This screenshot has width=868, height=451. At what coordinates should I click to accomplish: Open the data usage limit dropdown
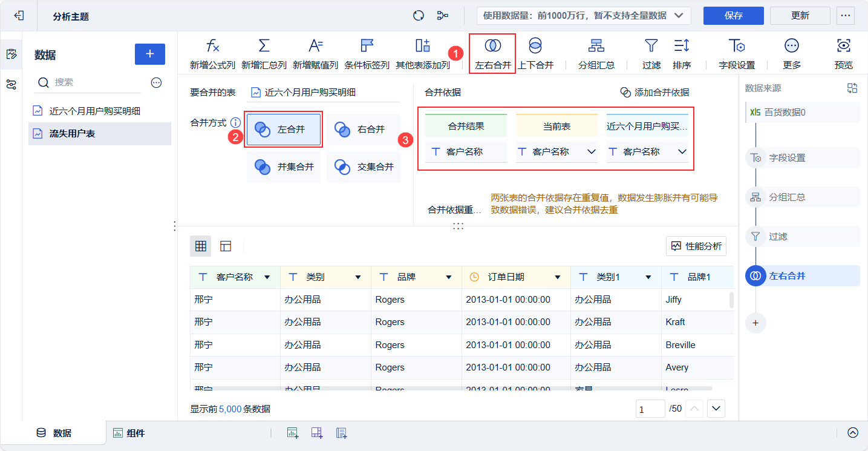(584, 16)
